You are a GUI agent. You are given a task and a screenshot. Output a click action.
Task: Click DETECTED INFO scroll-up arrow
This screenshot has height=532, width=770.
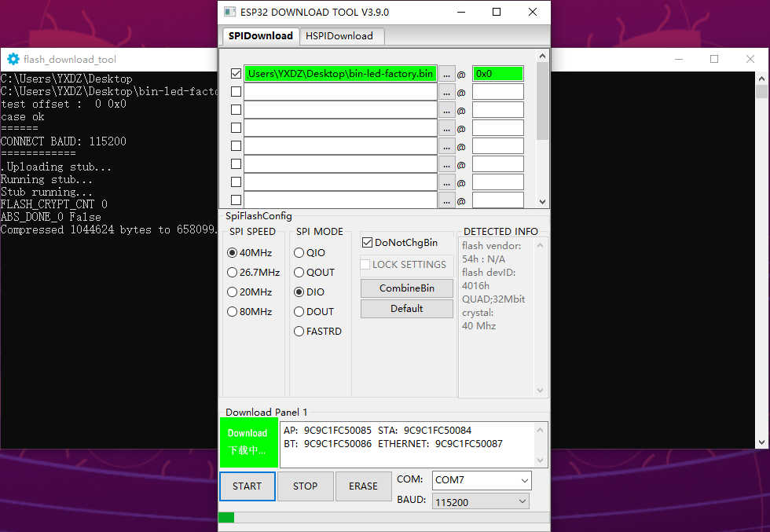(541, 244)
